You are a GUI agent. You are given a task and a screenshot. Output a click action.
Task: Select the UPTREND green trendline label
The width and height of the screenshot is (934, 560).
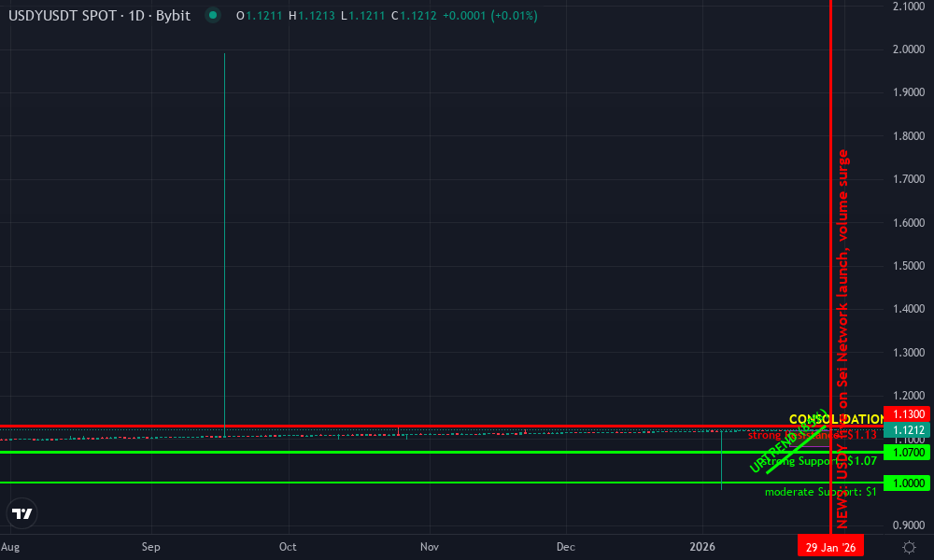788,441
